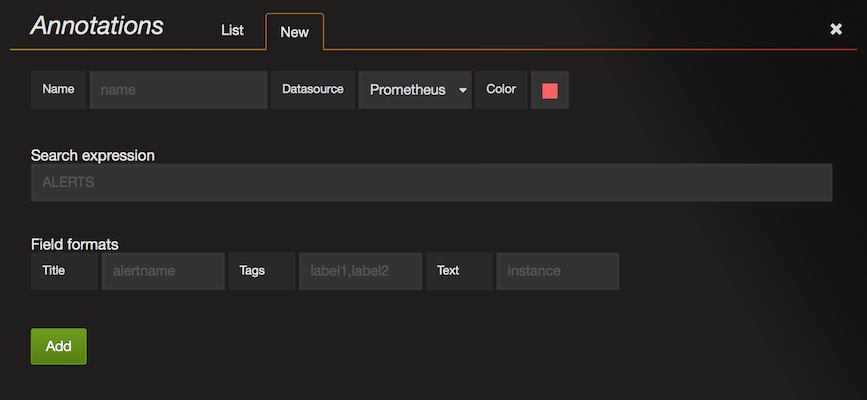Focus the annotation name input field

[179, 90]
